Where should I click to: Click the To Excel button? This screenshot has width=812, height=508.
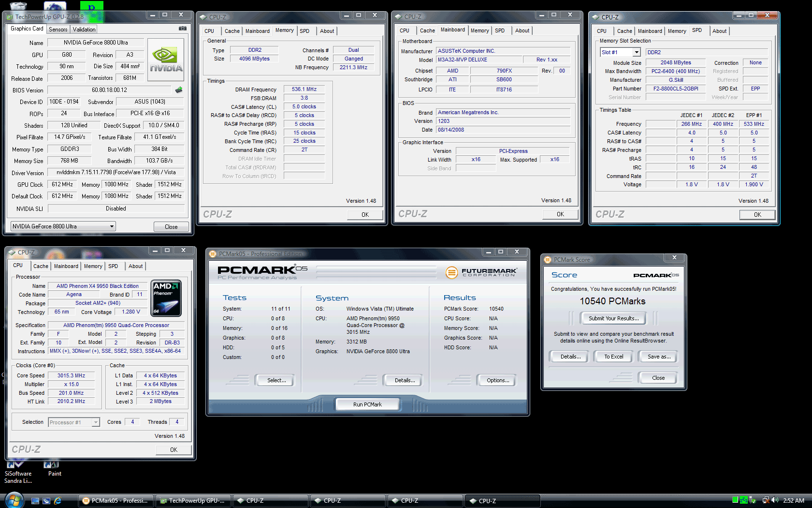pos(614,357)
